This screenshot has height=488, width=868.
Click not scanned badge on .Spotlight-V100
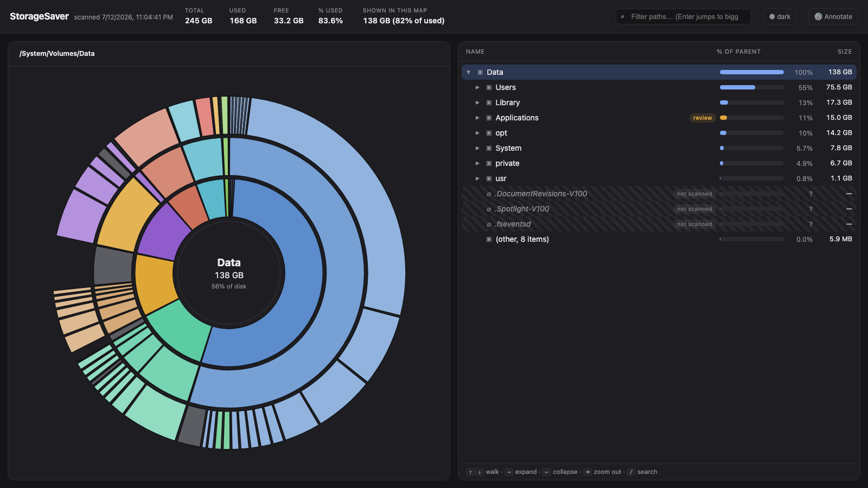(694, 209)
